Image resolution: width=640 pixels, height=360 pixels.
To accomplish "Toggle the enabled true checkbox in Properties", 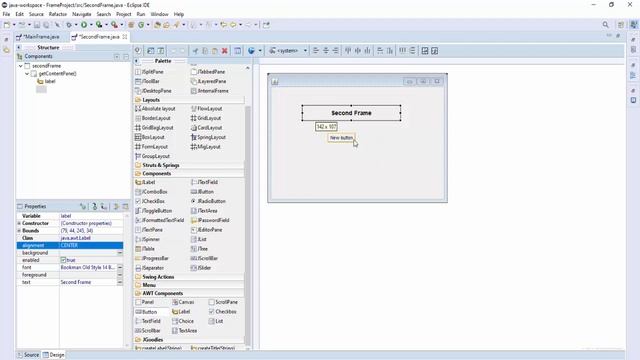I will click(x=63, y=260).
